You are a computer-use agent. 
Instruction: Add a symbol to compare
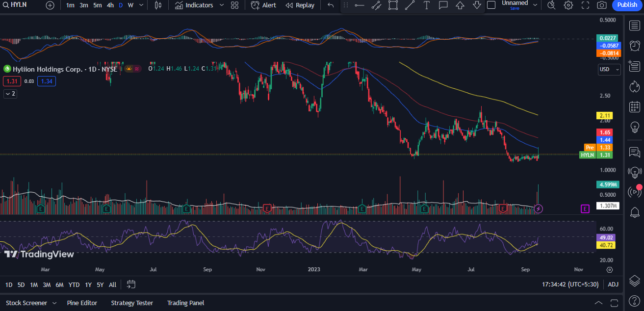[50, 5]
